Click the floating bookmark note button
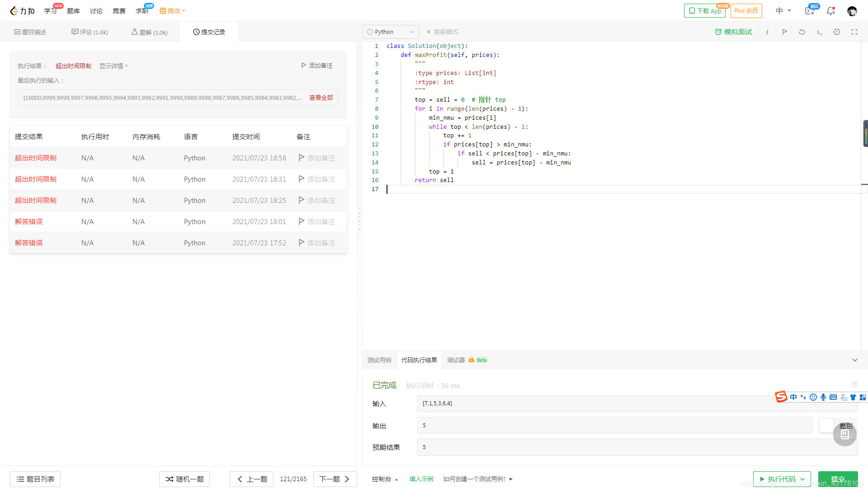 click(844, 435)
